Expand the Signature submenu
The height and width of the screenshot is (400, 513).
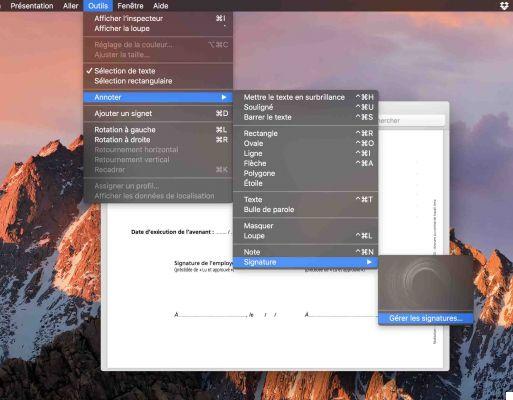[305, 262]
